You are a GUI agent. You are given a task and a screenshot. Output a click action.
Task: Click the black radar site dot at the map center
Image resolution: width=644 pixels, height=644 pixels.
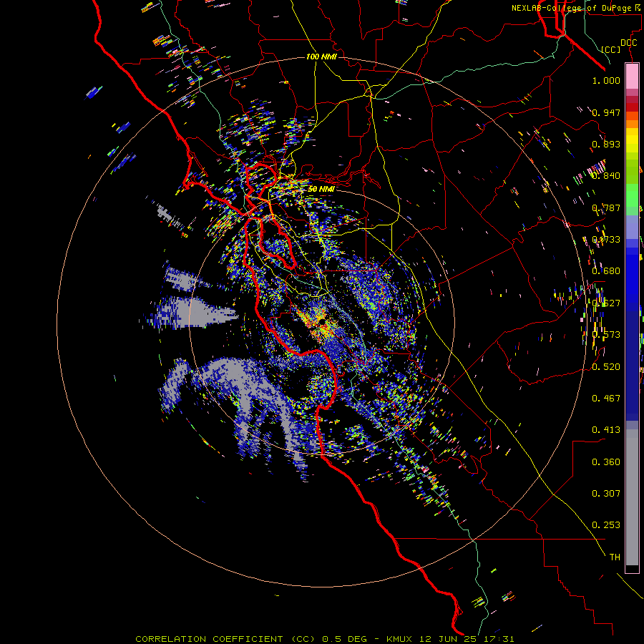tap(322, 321)
